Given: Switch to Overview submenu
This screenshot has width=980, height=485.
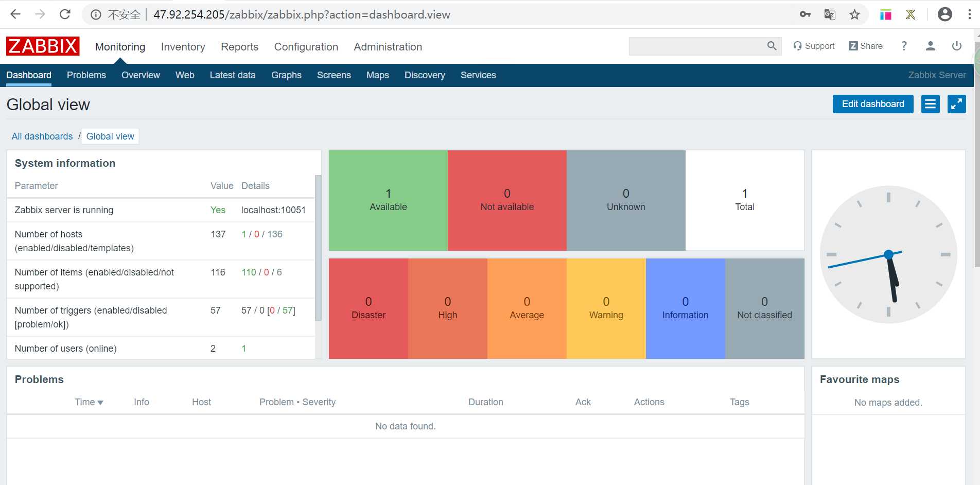Looking at the screenshot, I should coord(141,75).
